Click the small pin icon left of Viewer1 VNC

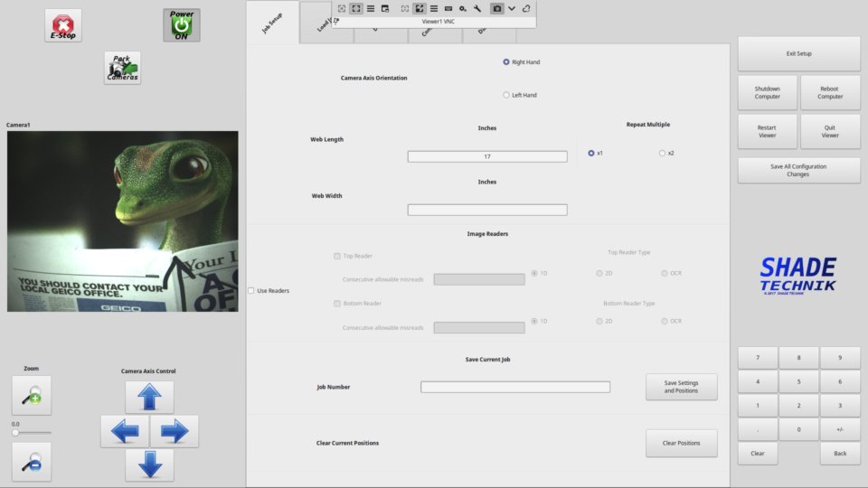click(336, 21)
